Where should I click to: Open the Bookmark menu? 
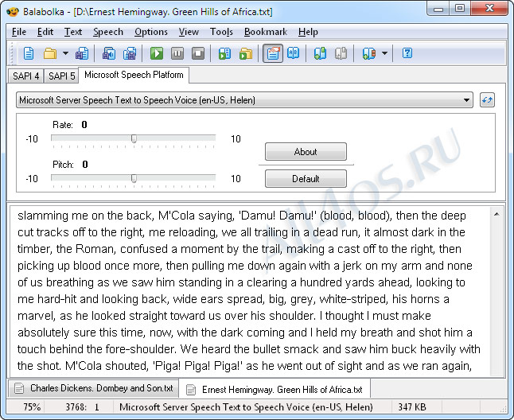click(x=266, y=32)
